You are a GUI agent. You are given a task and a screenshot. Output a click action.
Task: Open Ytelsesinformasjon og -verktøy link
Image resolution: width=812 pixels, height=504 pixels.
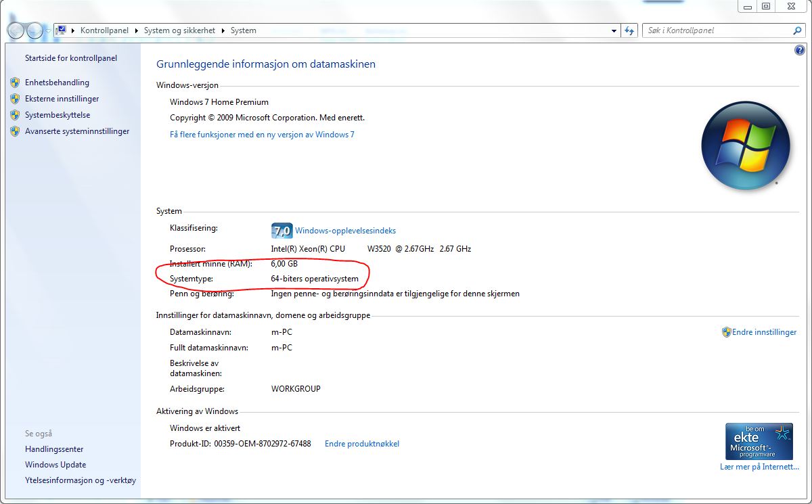point(81,480)
